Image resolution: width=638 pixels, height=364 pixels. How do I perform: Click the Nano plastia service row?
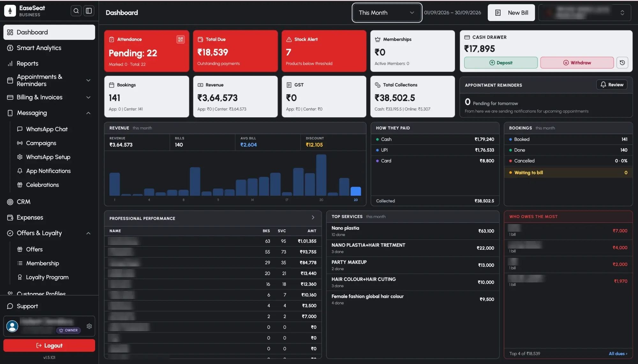[x=412, y=231]
